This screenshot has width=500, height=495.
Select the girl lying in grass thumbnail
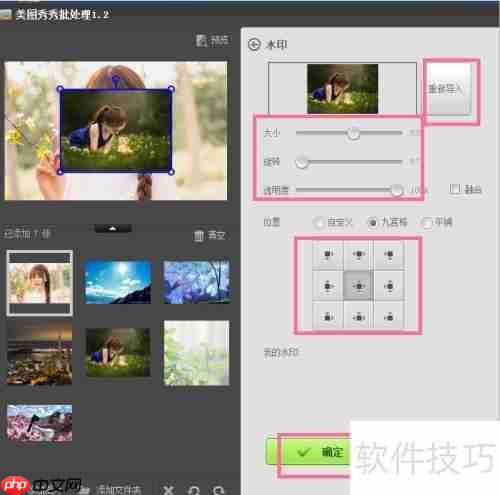click(x=118, y=352)
